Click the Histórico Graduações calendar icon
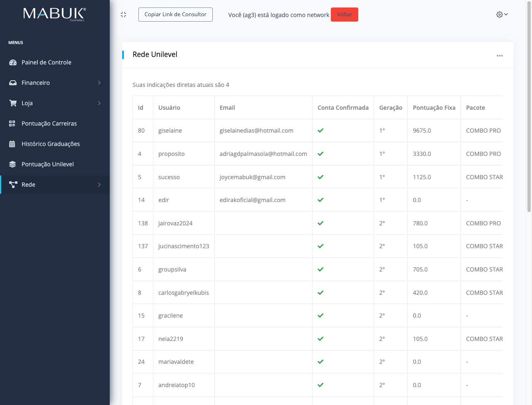 (x=12, y=144)
